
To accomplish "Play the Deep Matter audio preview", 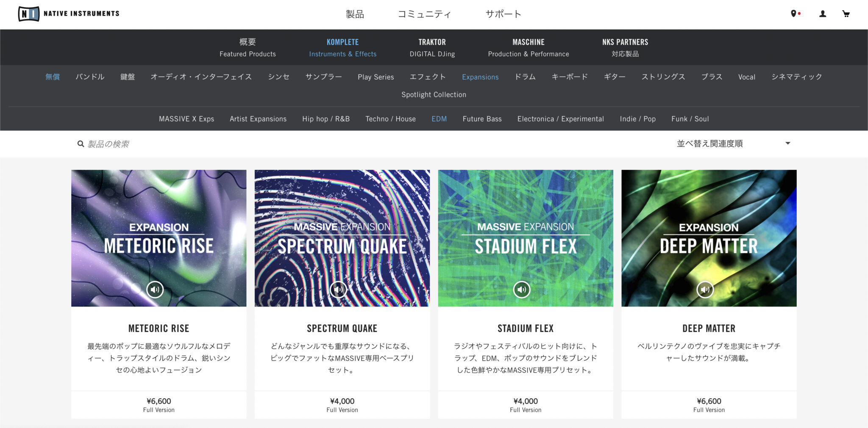I will point(705,290).
